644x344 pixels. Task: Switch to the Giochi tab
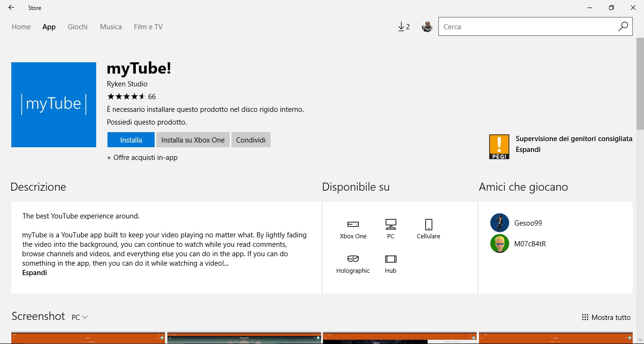[78, 27]
